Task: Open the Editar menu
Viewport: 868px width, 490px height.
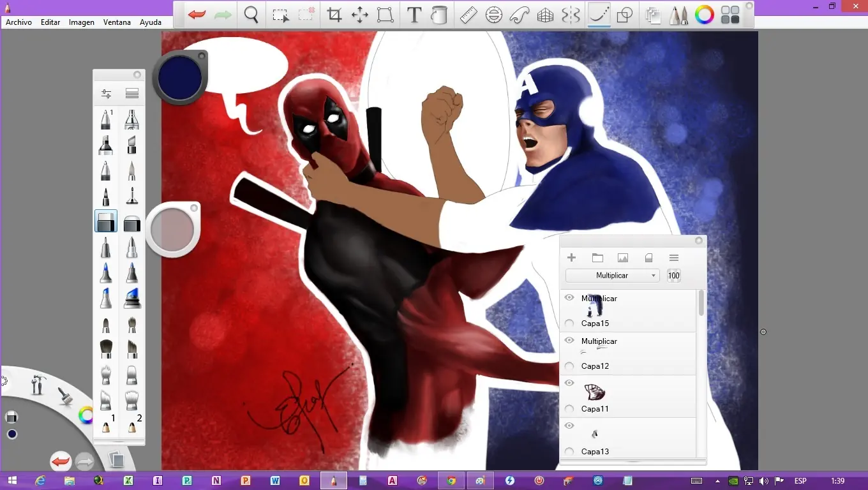Action: pos(50,22)
